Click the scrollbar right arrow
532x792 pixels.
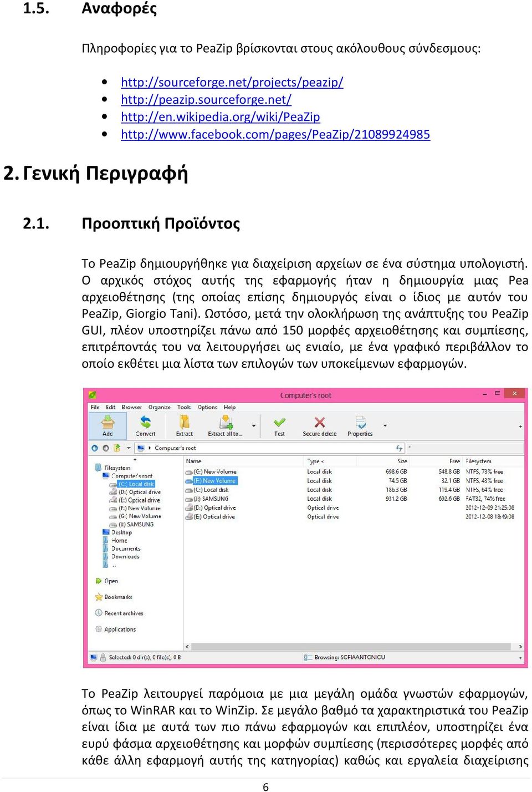pyautogui.click(x=520, y=647)
